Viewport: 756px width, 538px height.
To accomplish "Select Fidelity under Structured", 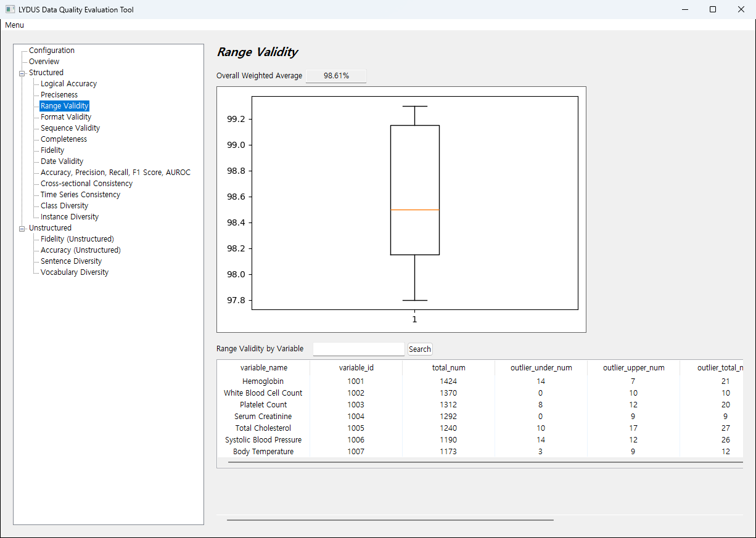I will point(52,150).
